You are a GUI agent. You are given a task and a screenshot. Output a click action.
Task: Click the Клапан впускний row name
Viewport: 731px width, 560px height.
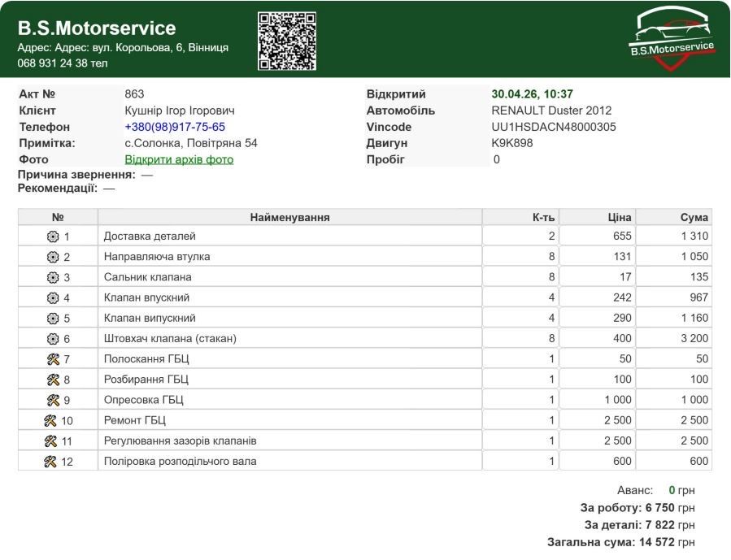(146, 298)
